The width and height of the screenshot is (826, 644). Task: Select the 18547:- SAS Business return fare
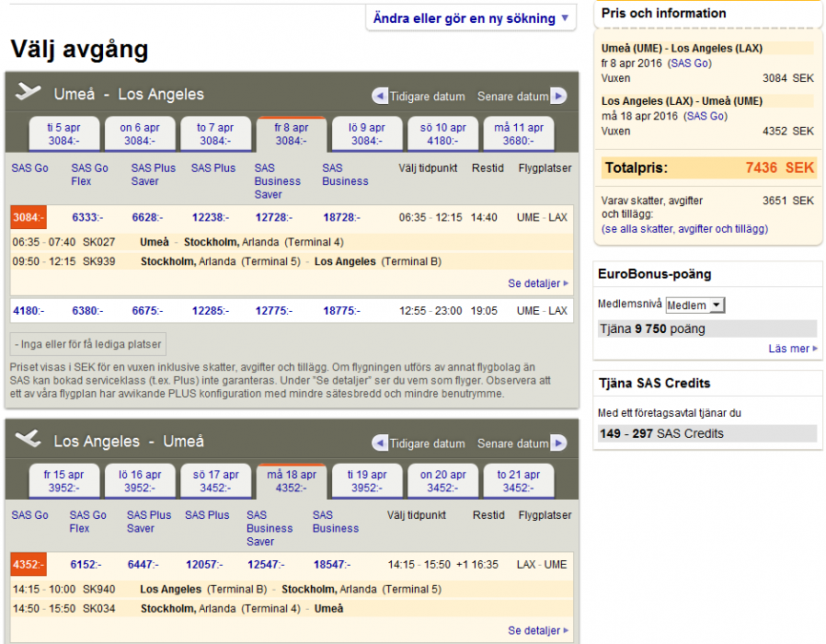[x=335, y=565]
